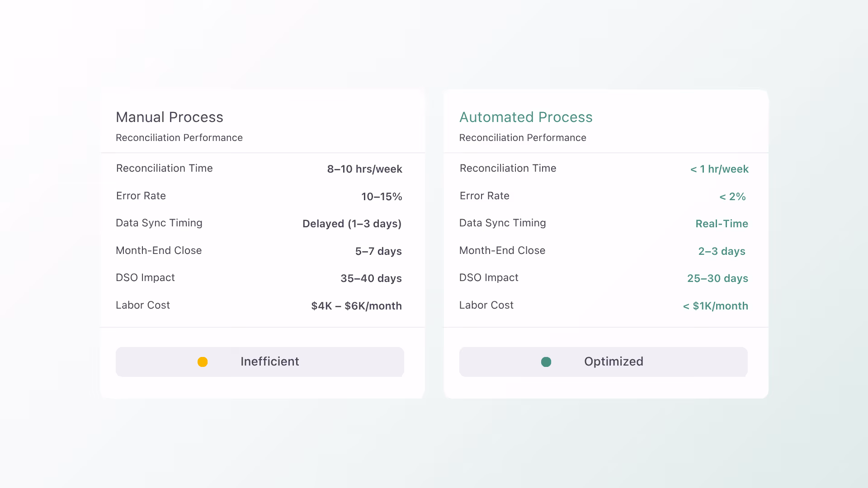Click Reconciliation Performance under Manual Process
868x488 pixels.
pyautogui.click(x=179, y=138)
